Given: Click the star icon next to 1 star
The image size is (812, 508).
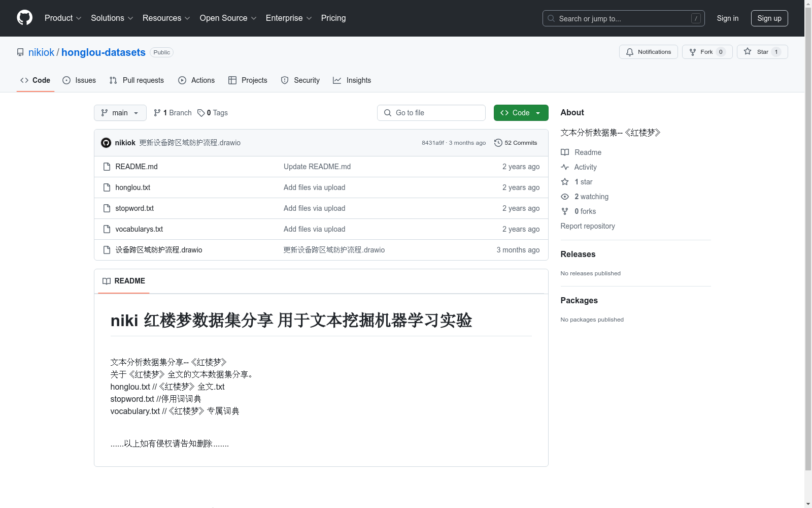Looking at the screenshot, I should [565, 182].
